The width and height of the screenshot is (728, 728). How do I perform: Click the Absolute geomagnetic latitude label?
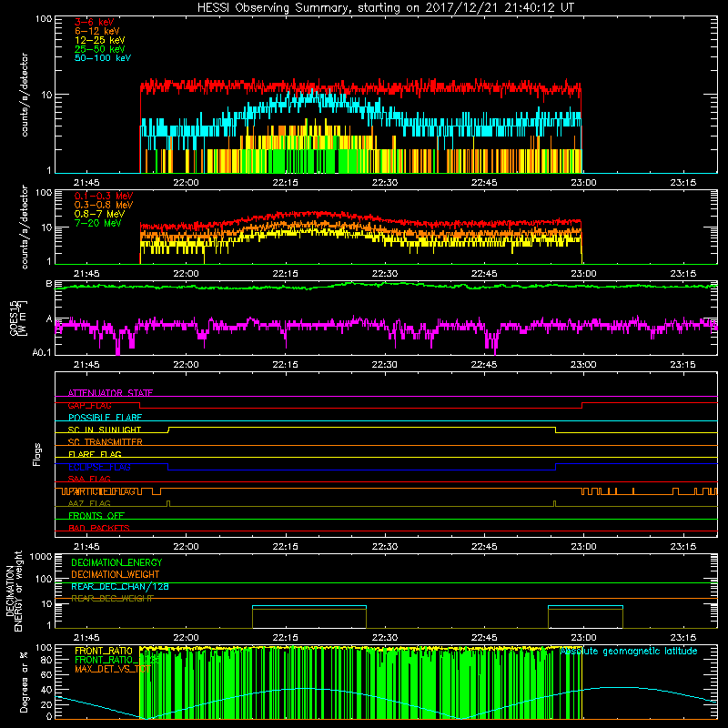(629, 652)
